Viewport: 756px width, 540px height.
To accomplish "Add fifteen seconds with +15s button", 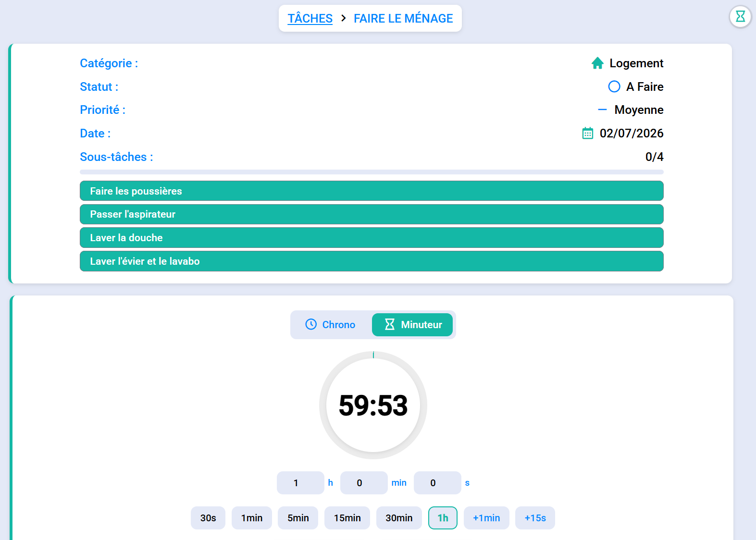I will click(x=535, y=518).
